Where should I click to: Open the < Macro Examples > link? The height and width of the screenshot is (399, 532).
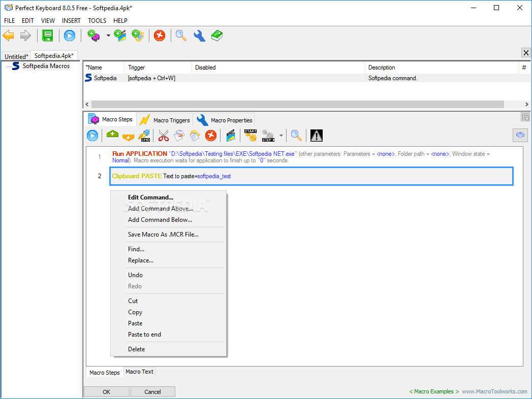click(434, 391)
